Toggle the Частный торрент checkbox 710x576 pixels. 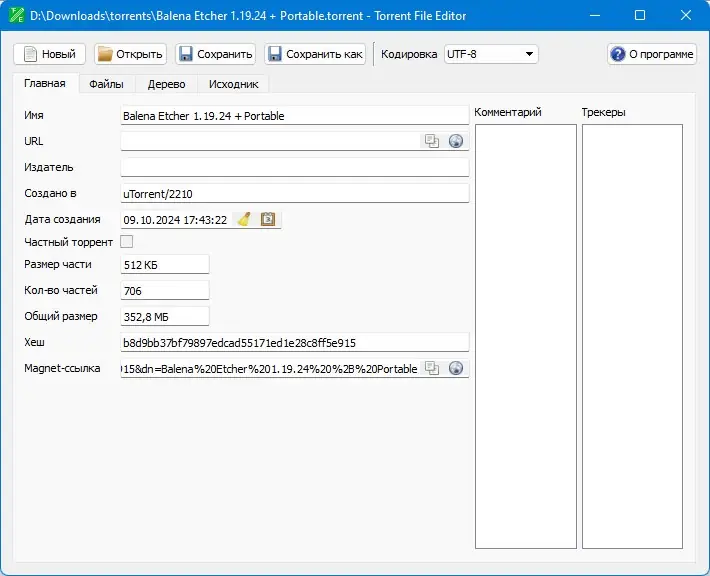click(127, 241)
